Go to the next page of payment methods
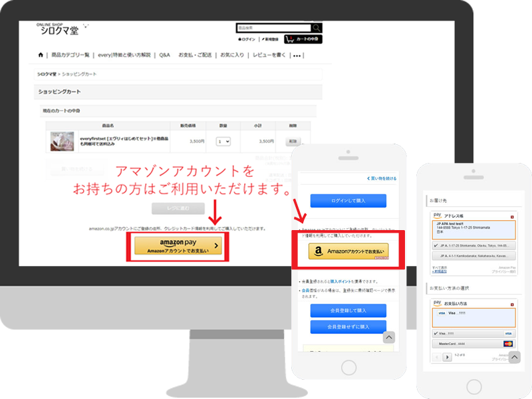532x399 pixels. (x=447, y=357)
